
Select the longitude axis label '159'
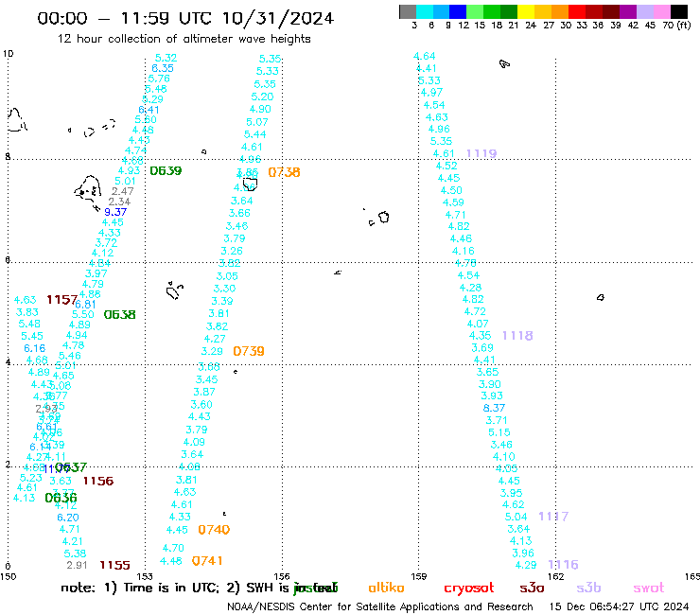(419, 576)
